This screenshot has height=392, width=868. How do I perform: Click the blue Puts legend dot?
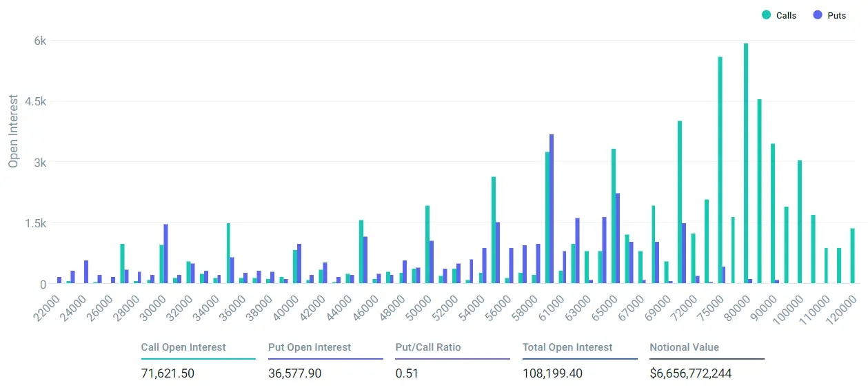pyautogui.click(x=817, y=15)
